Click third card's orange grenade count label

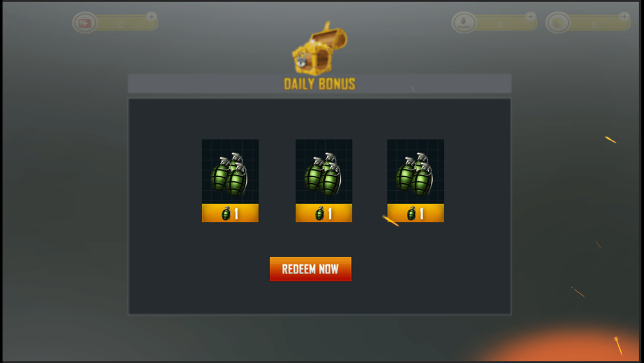[x=415, y=213]
